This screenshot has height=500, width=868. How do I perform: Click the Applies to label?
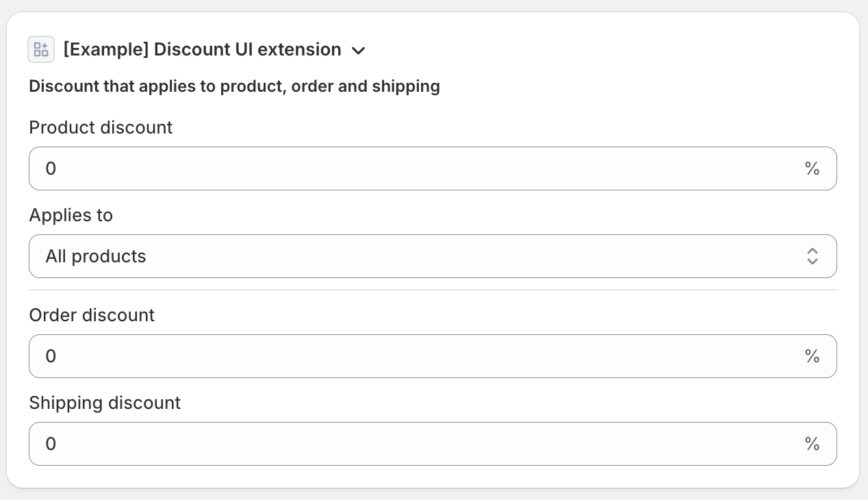coord(71,215)
